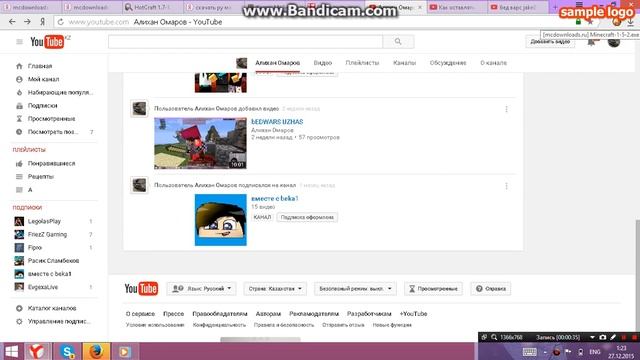Switch to the Обсуждение tab
The image size is (640, 360).
448,63
